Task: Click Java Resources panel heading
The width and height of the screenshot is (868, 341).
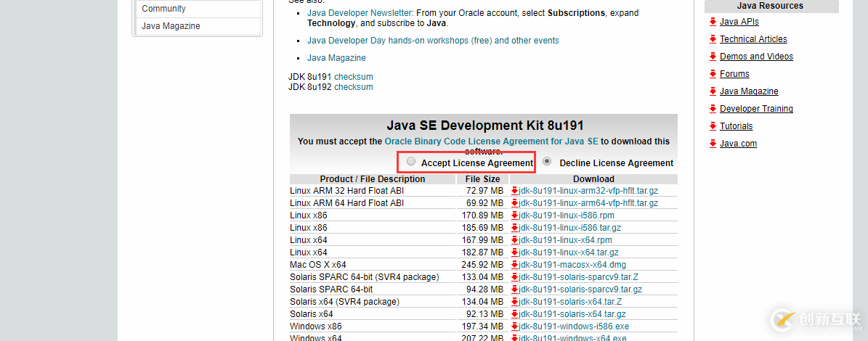Action: [x=770, y=6]
